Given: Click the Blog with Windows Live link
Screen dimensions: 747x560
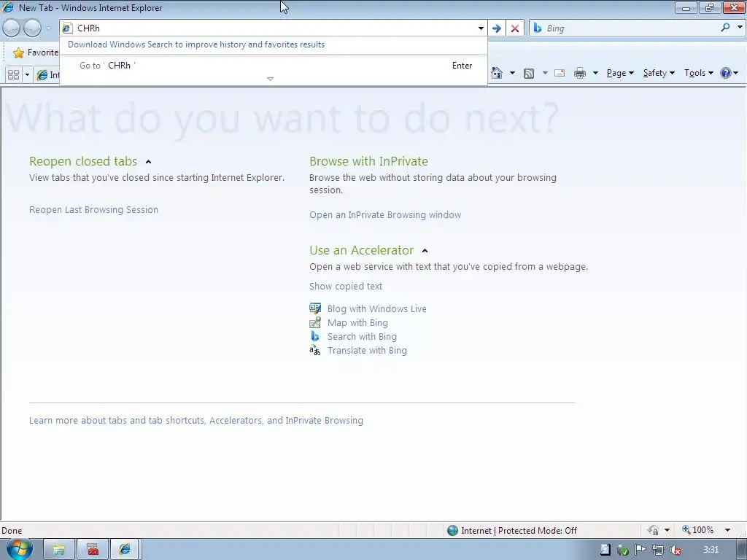Looking at the screenshot, I should (x=377, y=308).
